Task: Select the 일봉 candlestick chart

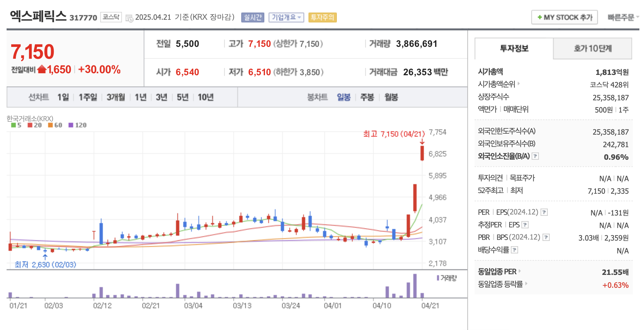Action: 344,97
